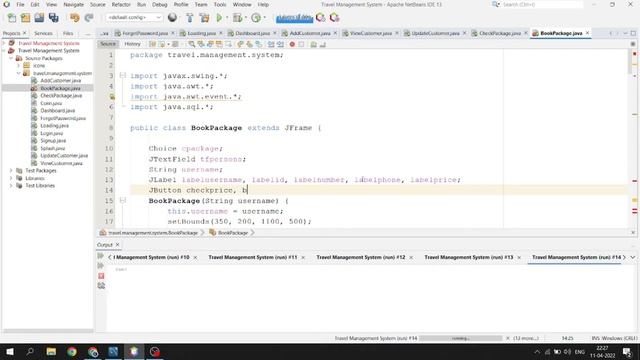Expand the Test Libraries tree node
The height and width of the screenshot is (360, 640).
point(11,186)
